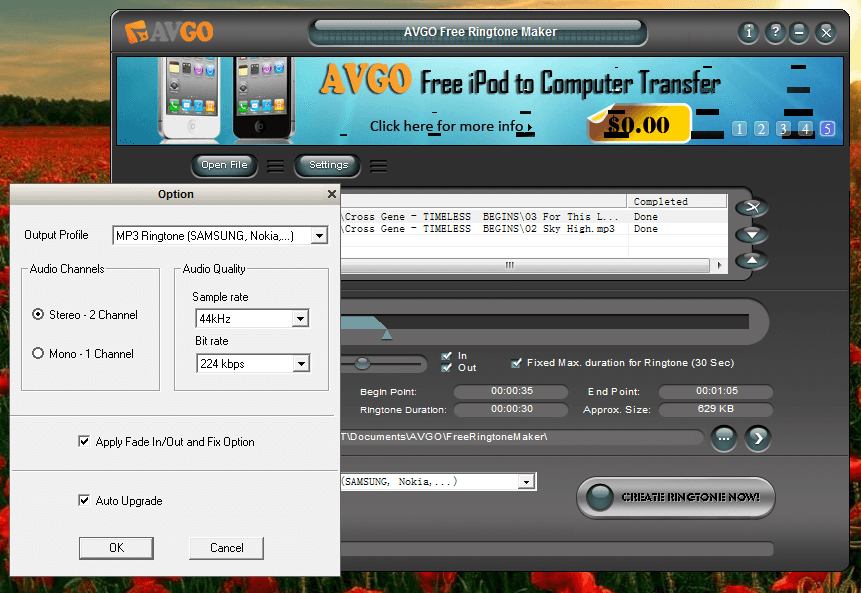Viewport: 861px width, 593px height.
Task: Browse output folder with the '...' icon
Action: tap(724, 438)
